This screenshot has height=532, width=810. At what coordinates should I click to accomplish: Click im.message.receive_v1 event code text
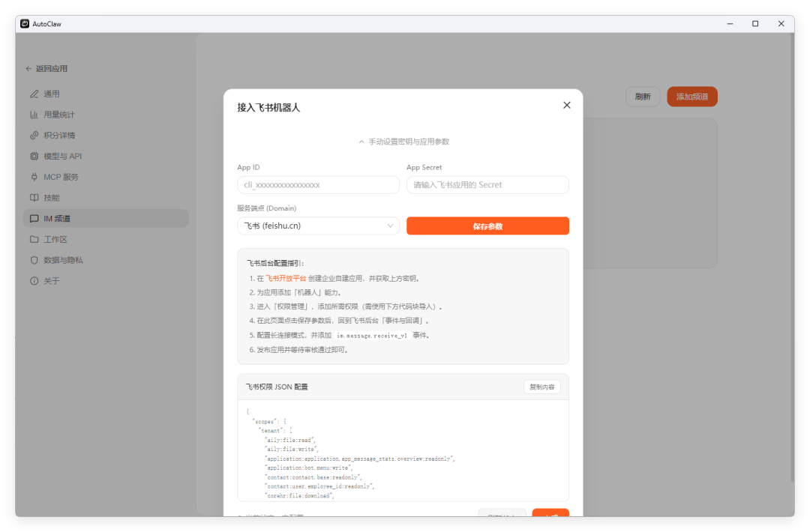(x=372, y=336)
